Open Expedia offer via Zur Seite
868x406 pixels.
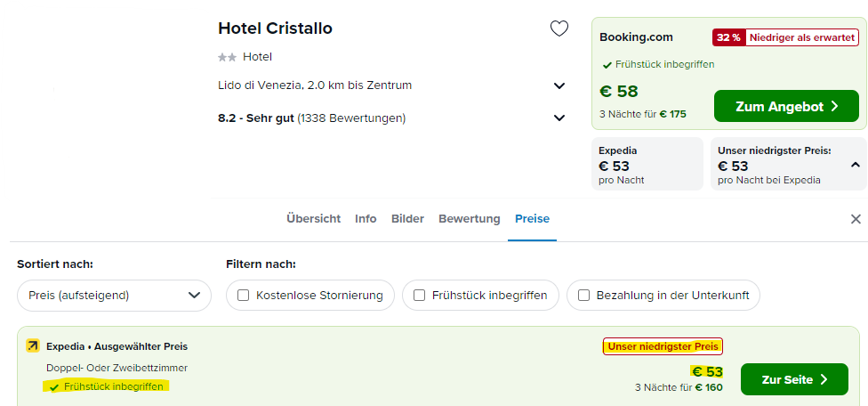(x=794, y=379)
